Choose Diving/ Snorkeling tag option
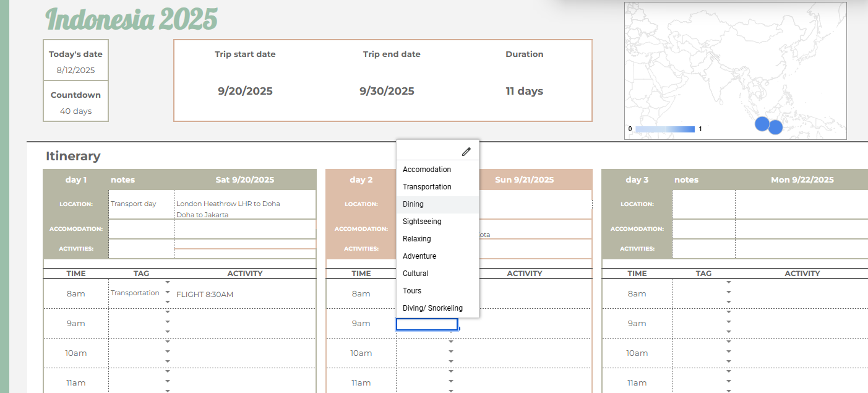Viewport: 868px width, 393px height. pyautogui.click(x=432, y=308)
